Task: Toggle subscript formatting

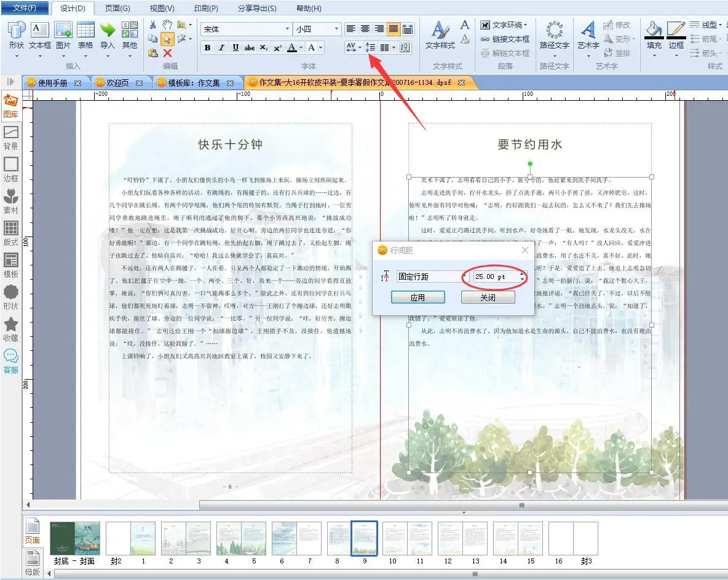Action: (263, 47)
